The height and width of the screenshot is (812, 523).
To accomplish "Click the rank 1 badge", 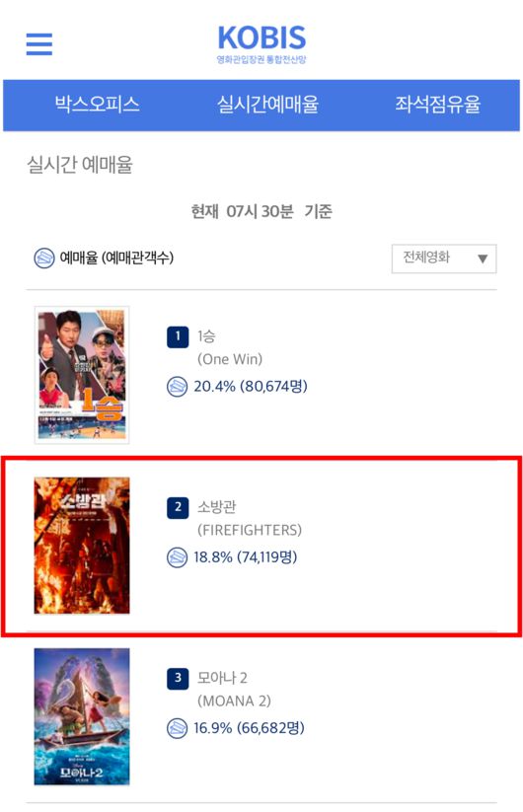I will 178,336.
